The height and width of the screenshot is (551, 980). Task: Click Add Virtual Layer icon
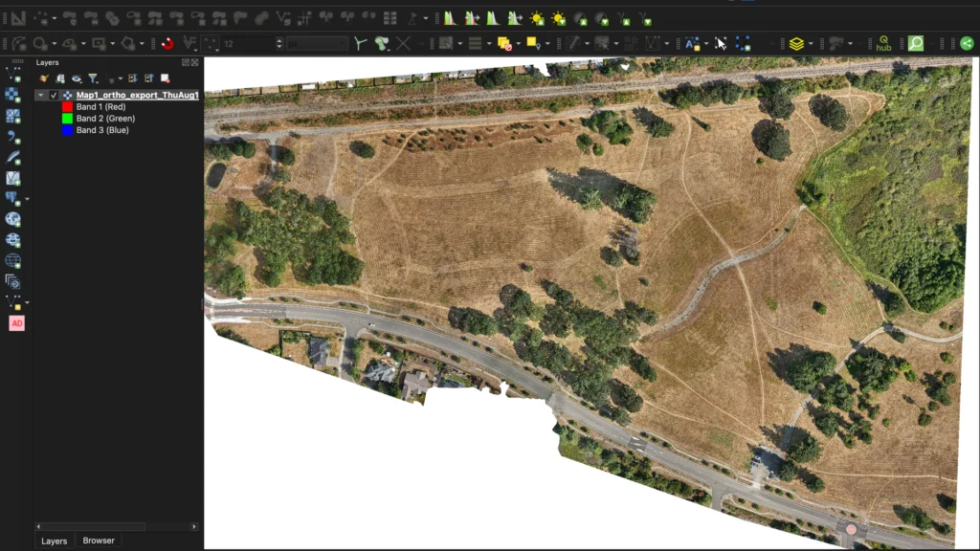pyautogui.click(x=13, y=178)
